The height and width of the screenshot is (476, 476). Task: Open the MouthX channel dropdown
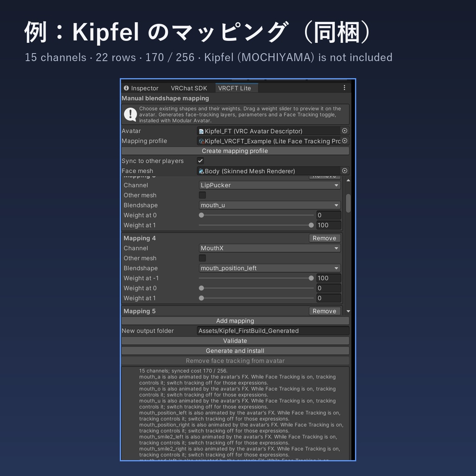270,248
